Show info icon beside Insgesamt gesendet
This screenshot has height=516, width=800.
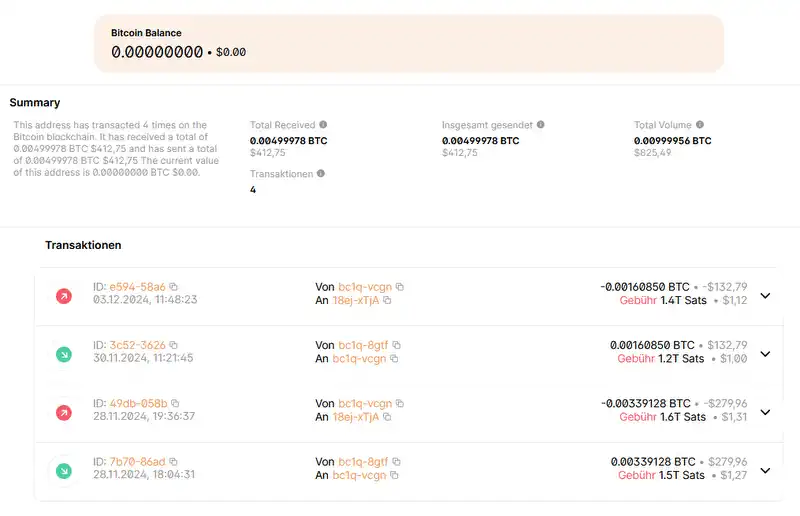coord(540,125)
